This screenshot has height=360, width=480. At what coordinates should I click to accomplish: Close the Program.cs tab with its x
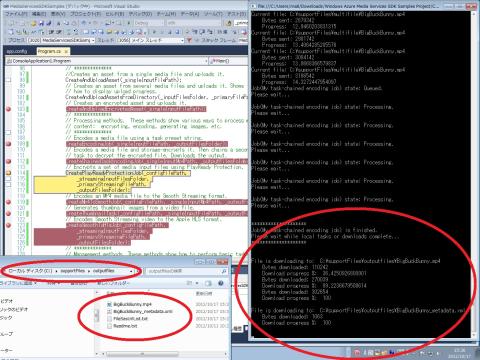[66, 51]
